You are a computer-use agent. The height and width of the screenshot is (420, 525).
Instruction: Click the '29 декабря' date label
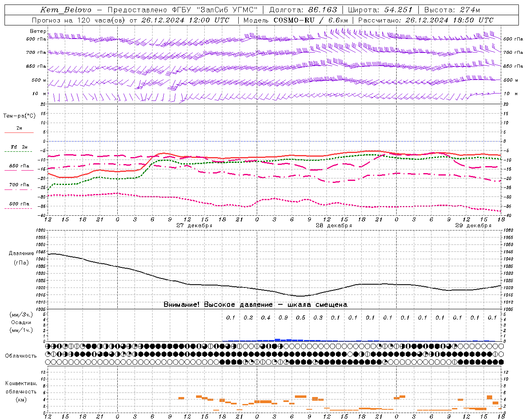pos(473,225)
